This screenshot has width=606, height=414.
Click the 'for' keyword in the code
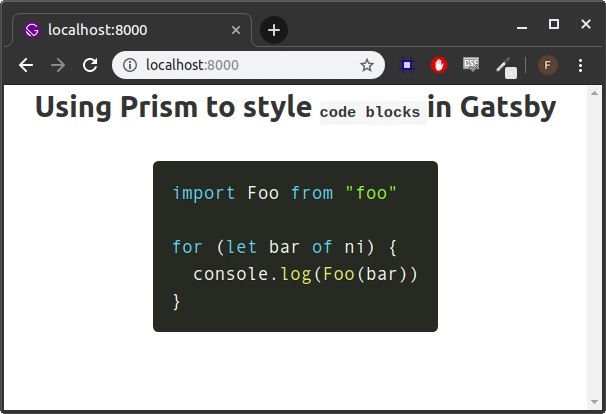pos(187,247)
